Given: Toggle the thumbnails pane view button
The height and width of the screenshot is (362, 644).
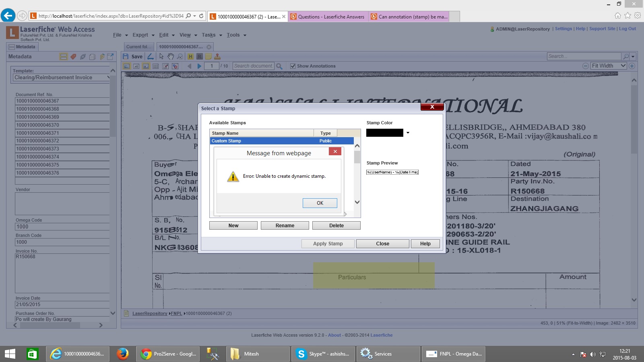Looking at the screenshot, I should tap(155, 66).
